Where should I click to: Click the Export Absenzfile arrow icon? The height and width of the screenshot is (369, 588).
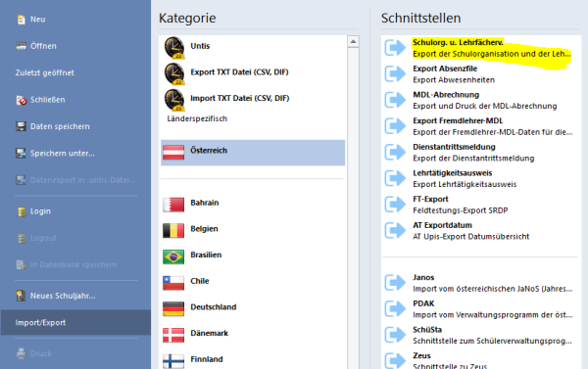click(x=395, y=73)
